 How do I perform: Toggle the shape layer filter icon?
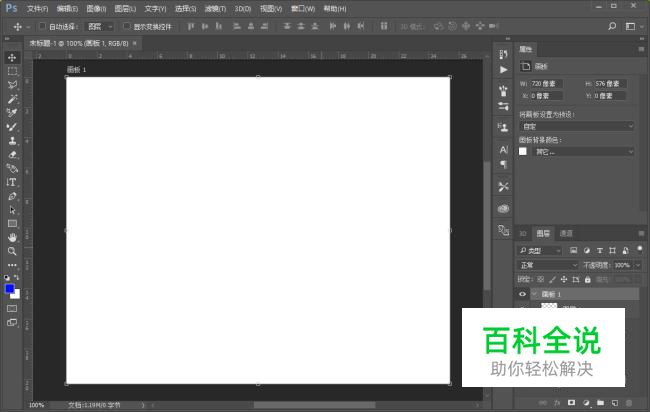(612, 250)
